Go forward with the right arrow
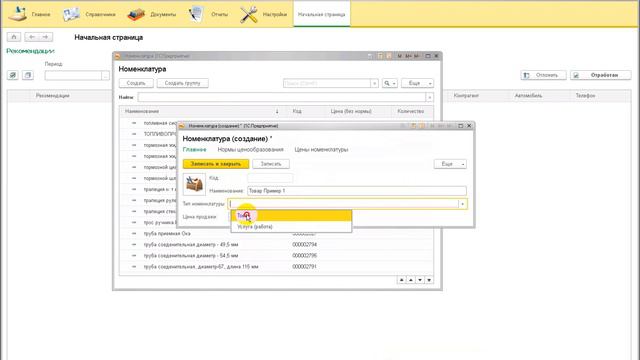640x360 pixels. [45, 37]
